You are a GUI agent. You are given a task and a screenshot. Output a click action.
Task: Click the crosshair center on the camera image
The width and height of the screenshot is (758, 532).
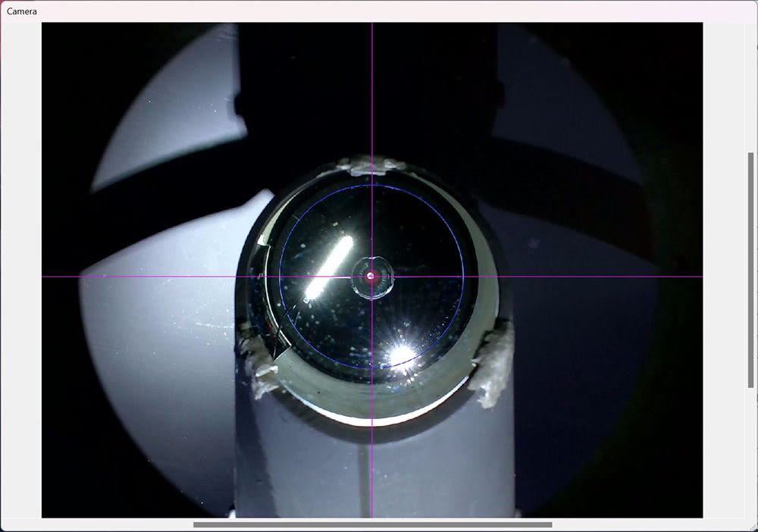click(x=371, y=277)
